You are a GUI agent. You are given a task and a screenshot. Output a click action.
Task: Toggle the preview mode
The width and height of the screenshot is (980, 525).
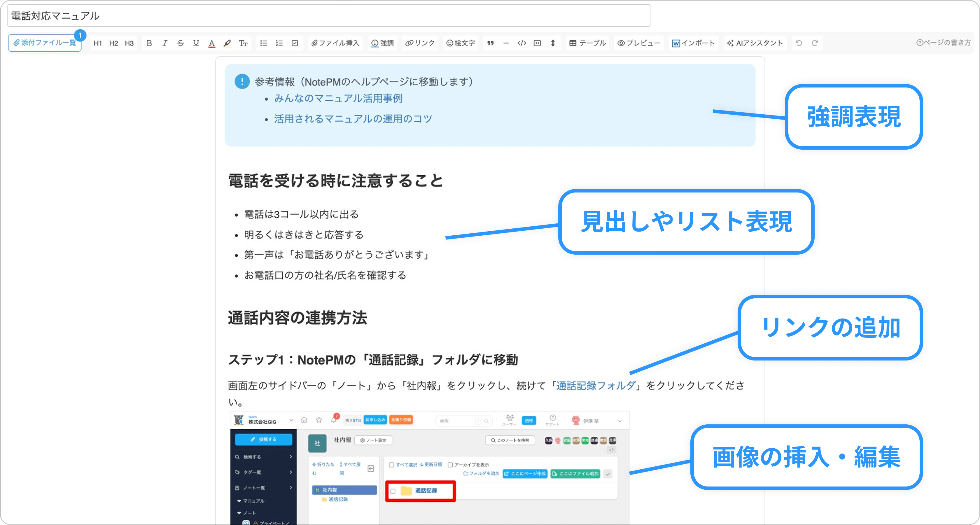click(639, 43)
